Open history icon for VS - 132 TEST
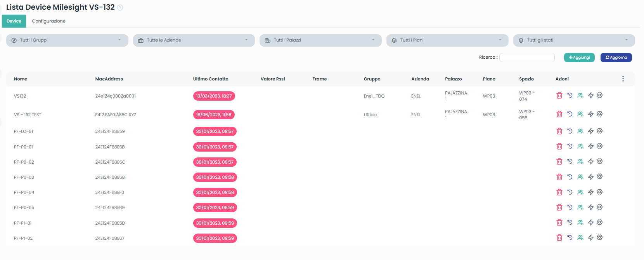644x260 pixels. [x=570, y=114]
